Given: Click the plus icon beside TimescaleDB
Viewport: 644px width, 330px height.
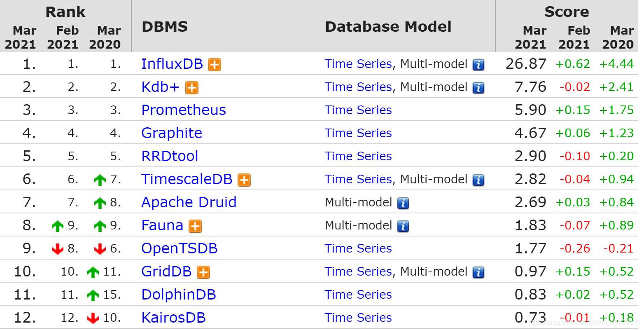Looking at the screenshot, I should tap(243, 180).
